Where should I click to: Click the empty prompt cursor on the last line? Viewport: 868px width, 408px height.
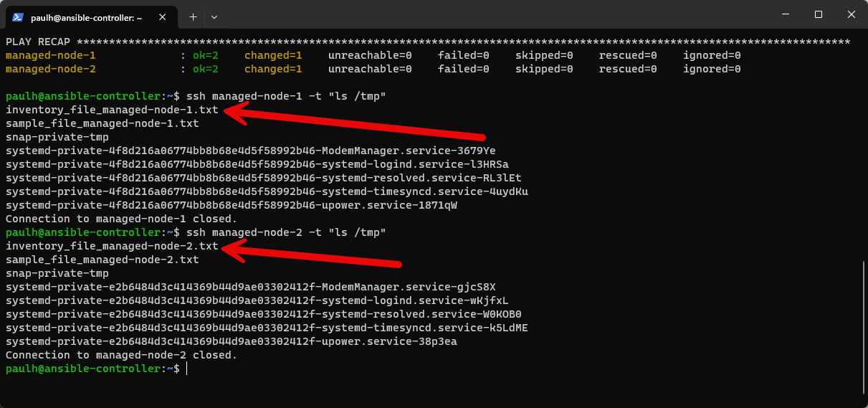click(x=186, y=369)
